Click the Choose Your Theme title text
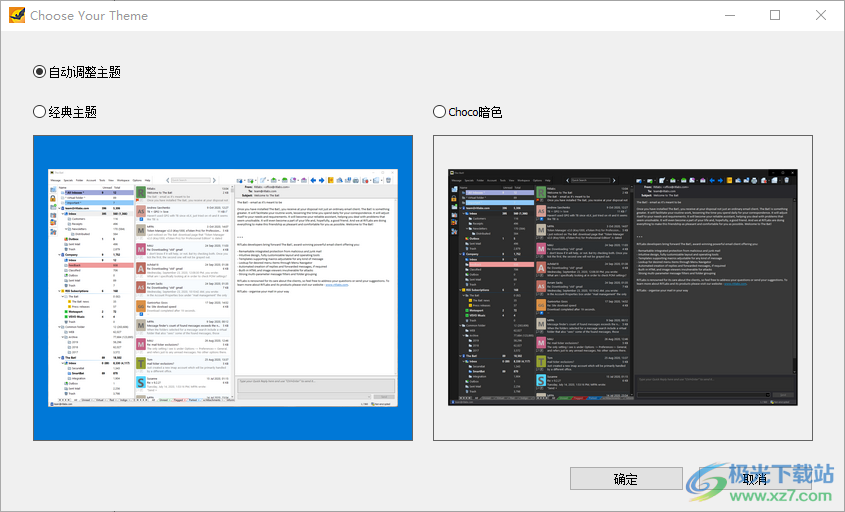Image resolution: width=845 pixels, height=512 pixels. pos(89,16)
